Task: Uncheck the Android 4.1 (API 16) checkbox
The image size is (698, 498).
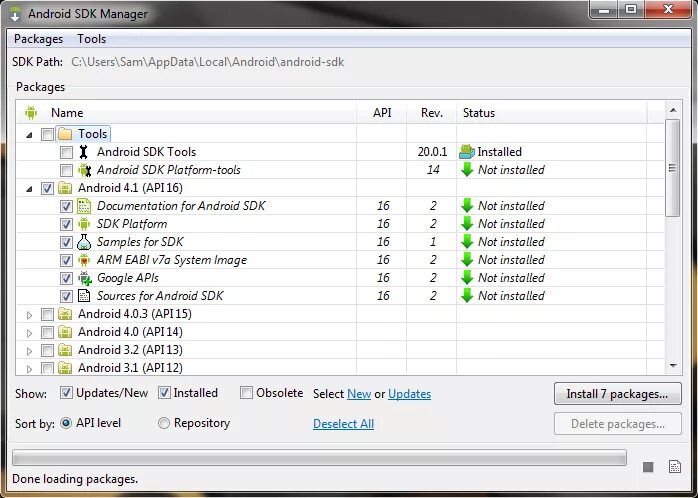Action: [47, 189]
